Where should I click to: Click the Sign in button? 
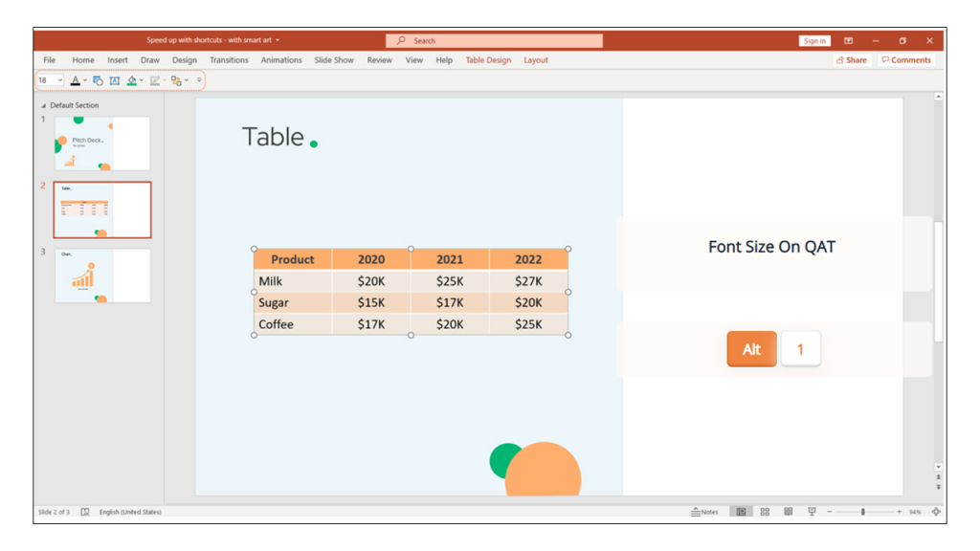813,40
